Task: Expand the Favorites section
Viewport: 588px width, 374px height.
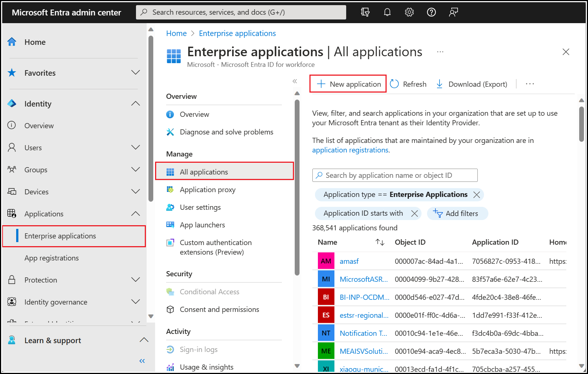Action: 136,73
